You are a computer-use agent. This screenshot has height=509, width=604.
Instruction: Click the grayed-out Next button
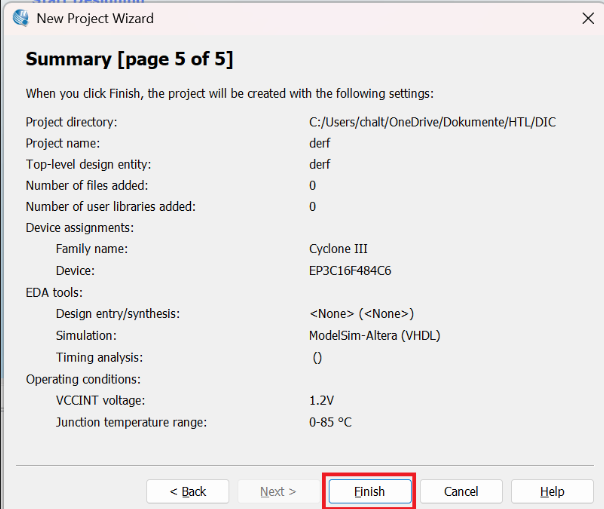click(x=278, y=491)
